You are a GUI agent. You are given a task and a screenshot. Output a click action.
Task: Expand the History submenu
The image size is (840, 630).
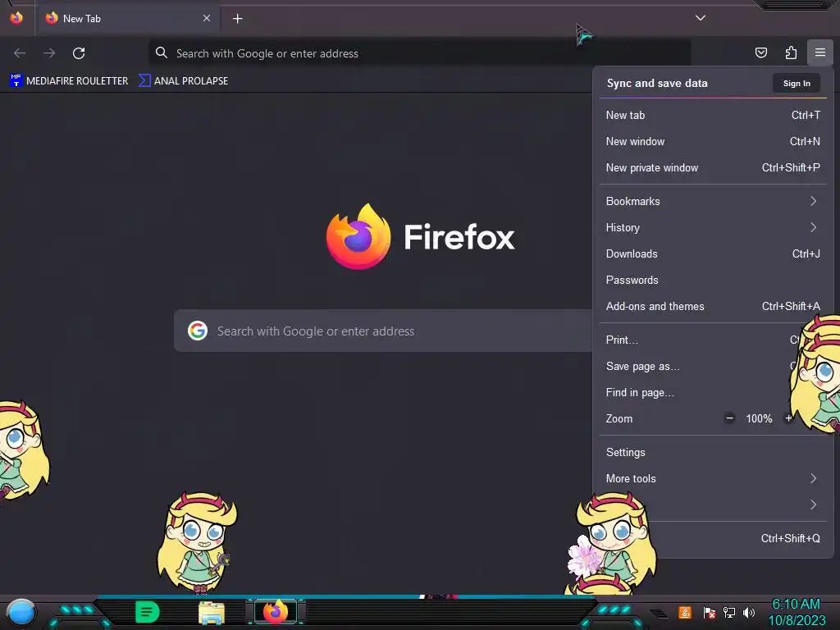pos(713,228)
